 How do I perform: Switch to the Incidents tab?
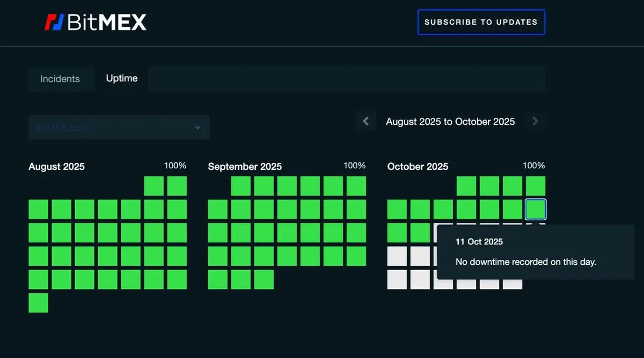(x=60, y=79)
